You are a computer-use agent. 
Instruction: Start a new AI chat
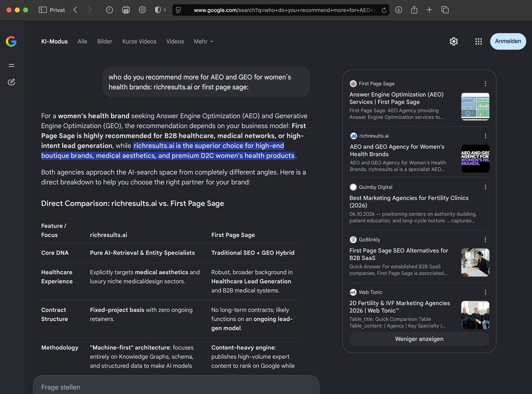[11, 82]
